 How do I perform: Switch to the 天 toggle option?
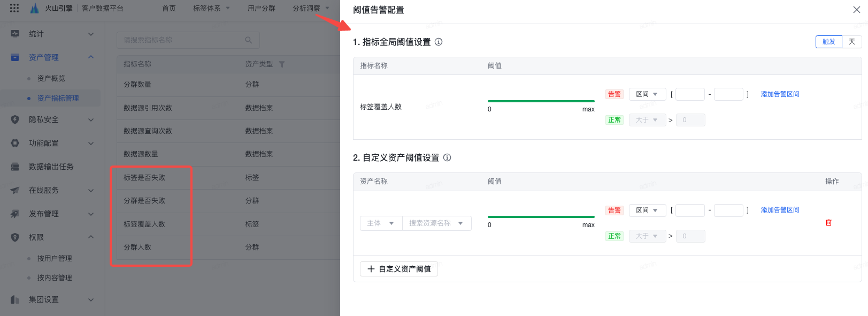(852, 42)
